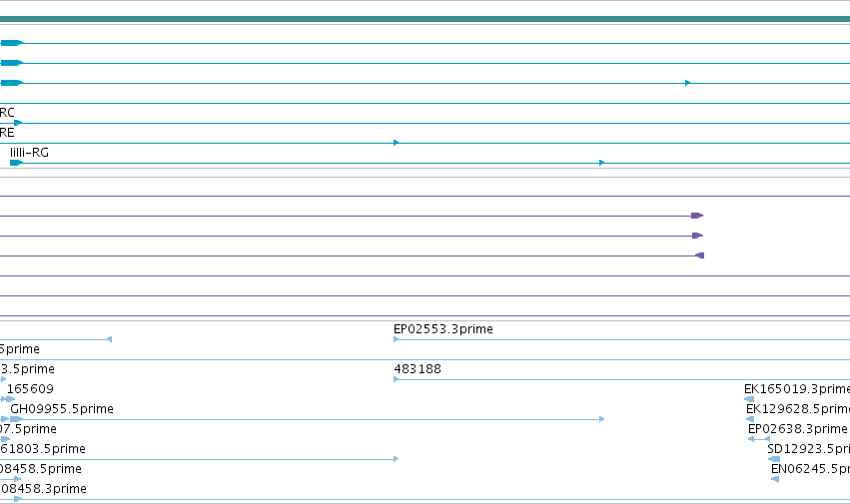The height and width of the screenshot is (504, 850).
Task: Select the double-arrow glyph under EP02638.3prime
Action: 759,439
